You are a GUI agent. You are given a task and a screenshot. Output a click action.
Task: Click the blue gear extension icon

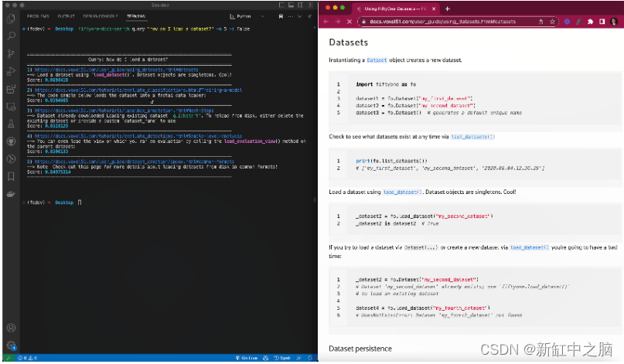pos(567,22)
